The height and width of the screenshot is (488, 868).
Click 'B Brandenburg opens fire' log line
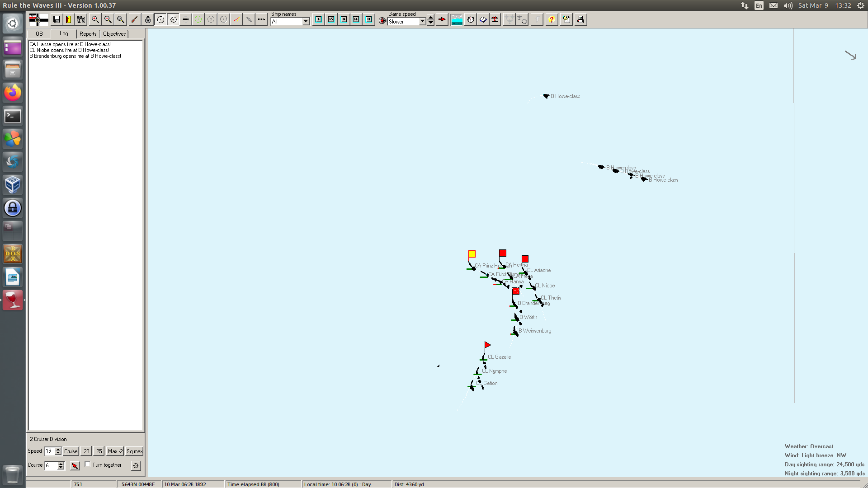(x=75, y=56)
